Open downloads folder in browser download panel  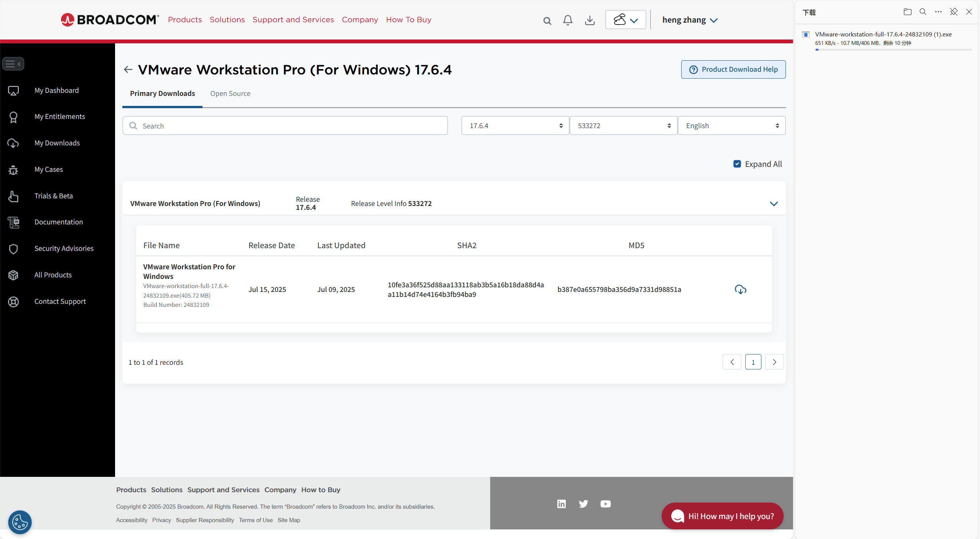point(908,12)
